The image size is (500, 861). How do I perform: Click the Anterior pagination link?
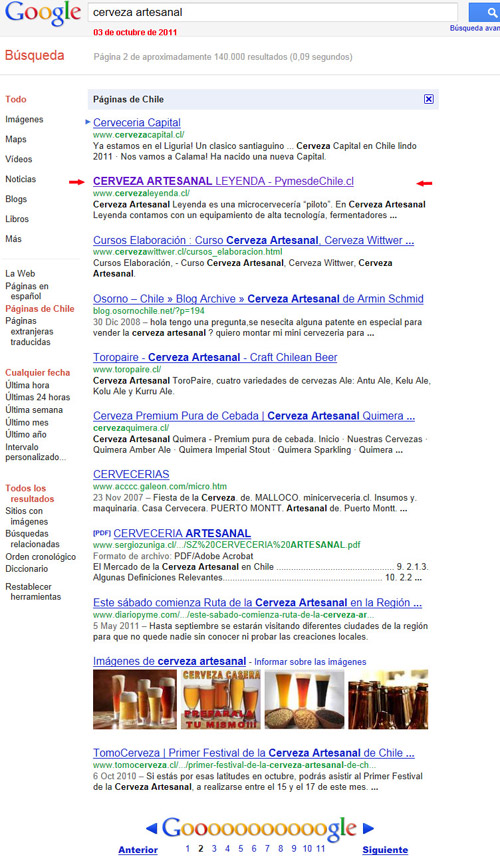[x=138, y=849]
